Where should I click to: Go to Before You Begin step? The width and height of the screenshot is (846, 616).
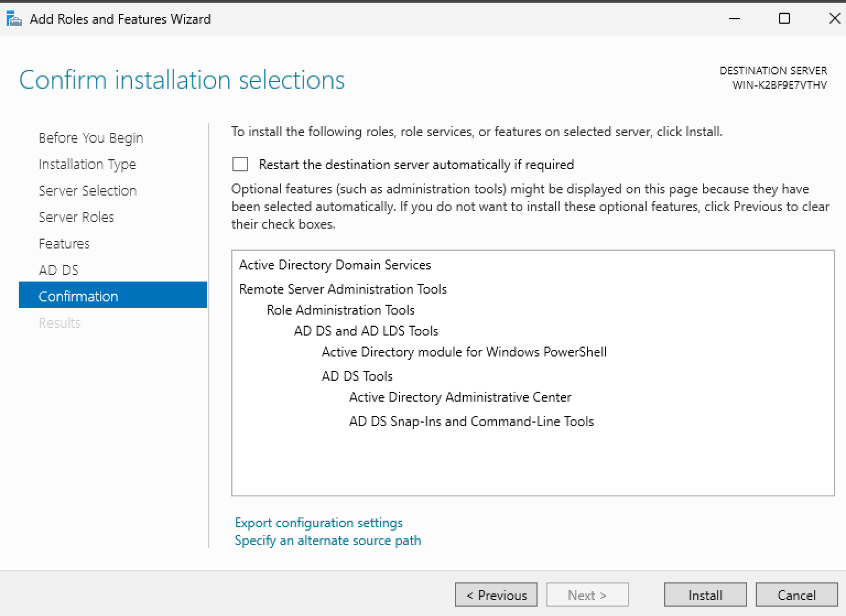click(x=91, y=138)
